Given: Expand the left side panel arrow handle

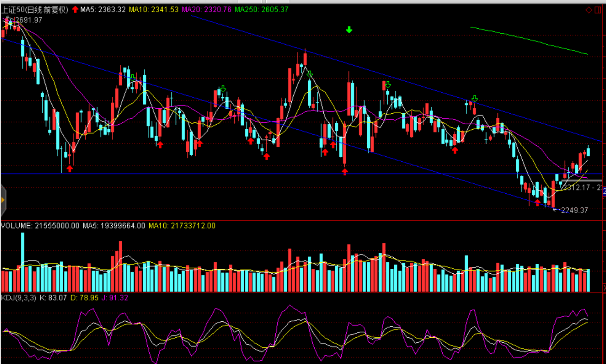Looking at the screenshot, I should pos(3,200).
